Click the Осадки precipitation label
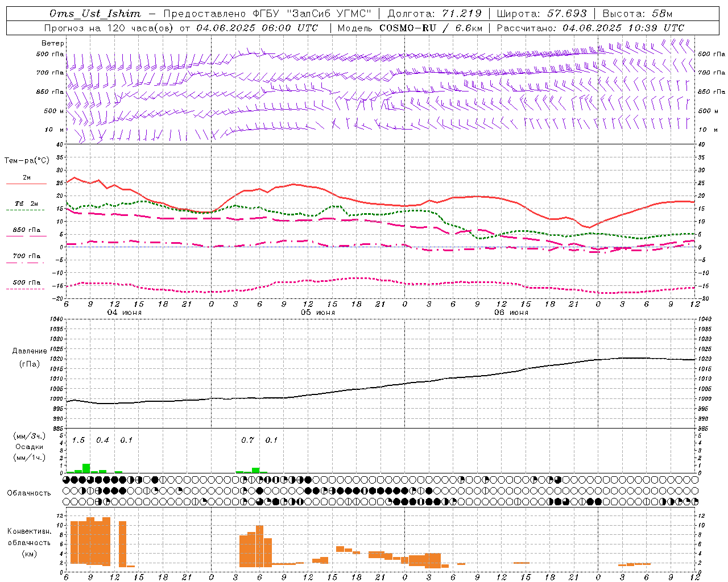This screenshot has width=728, height=582. pyautogui.click(x=29, y=447)
